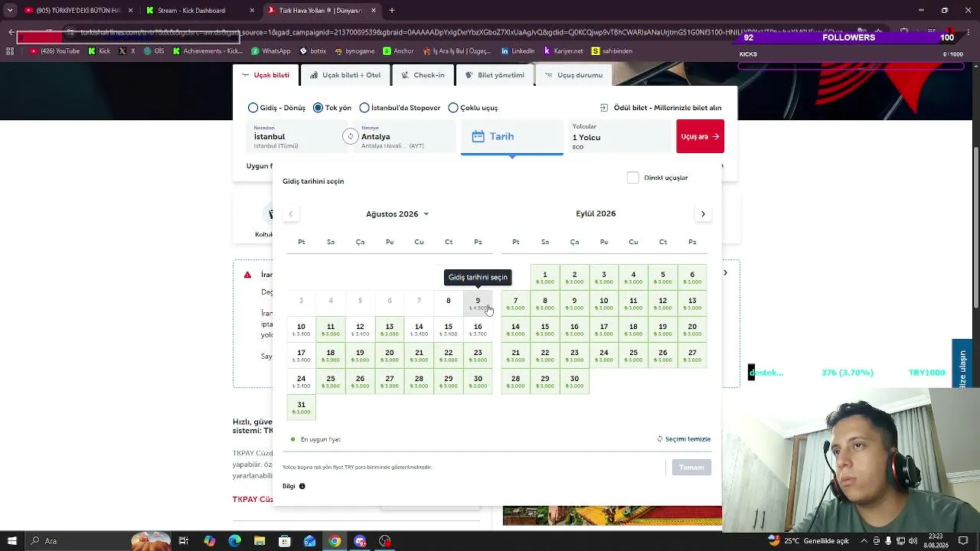Open the Kariyer.net bookmark
The width and height of the screenshot is (980, 551).
pyautogui.click(x=563, y=51)
